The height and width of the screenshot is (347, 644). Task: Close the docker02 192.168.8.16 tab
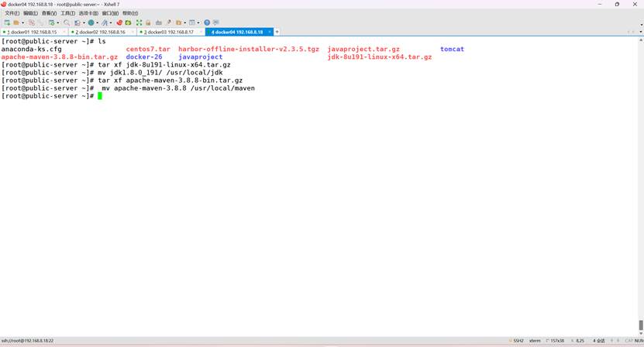tap(133, 32)
